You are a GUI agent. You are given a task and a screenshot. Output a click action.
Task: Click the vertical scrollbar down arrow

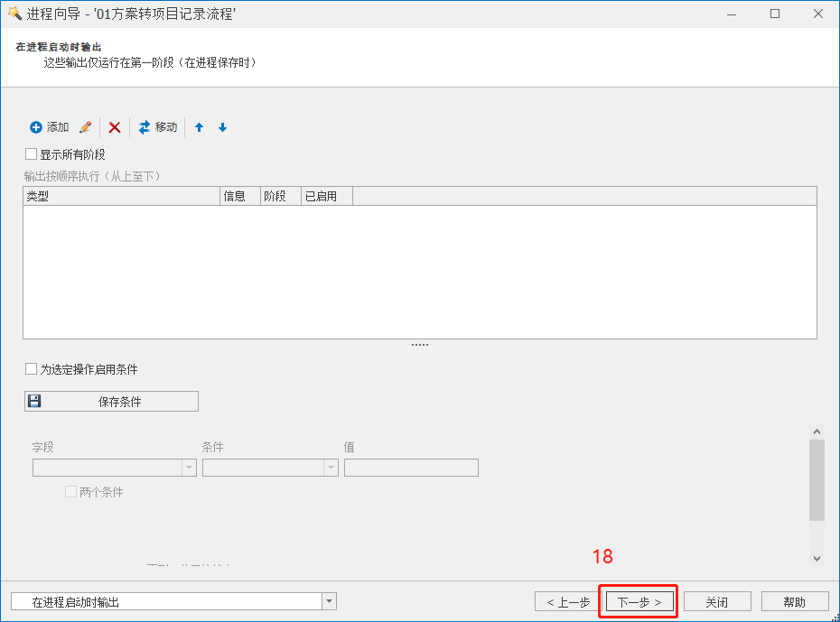pyautogui.click(x=817, y=559)
